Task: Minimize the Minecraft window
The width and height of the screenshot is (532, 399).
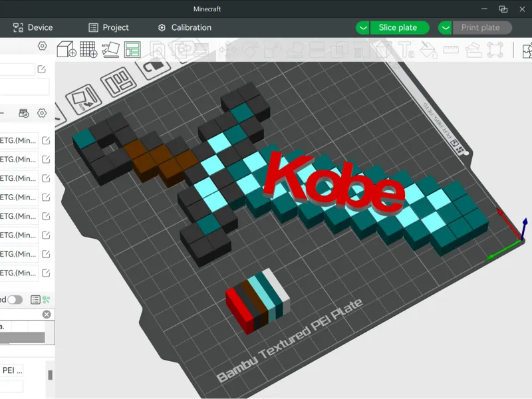Action: click(x=484, y=9)
